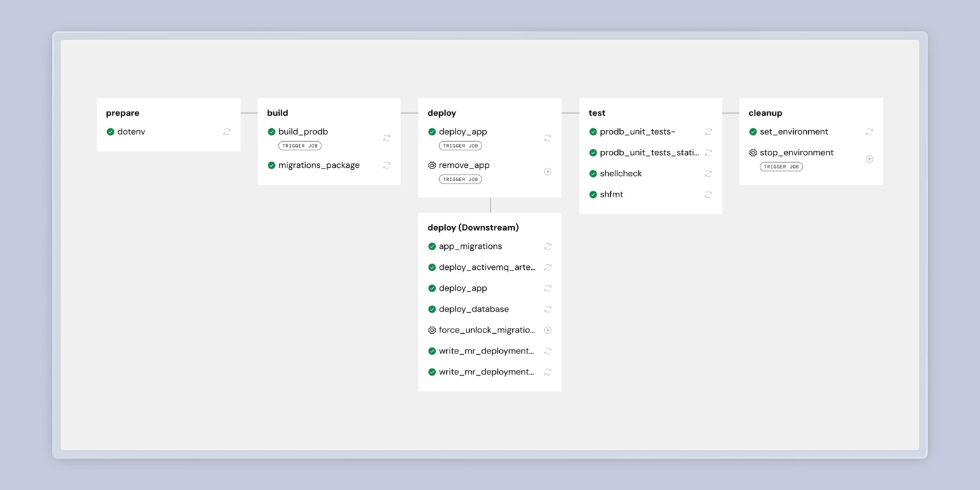Click the Trigger Job badge under deploy_app
The width and height of the screenshot is (980, 490).
pos(461,146)
